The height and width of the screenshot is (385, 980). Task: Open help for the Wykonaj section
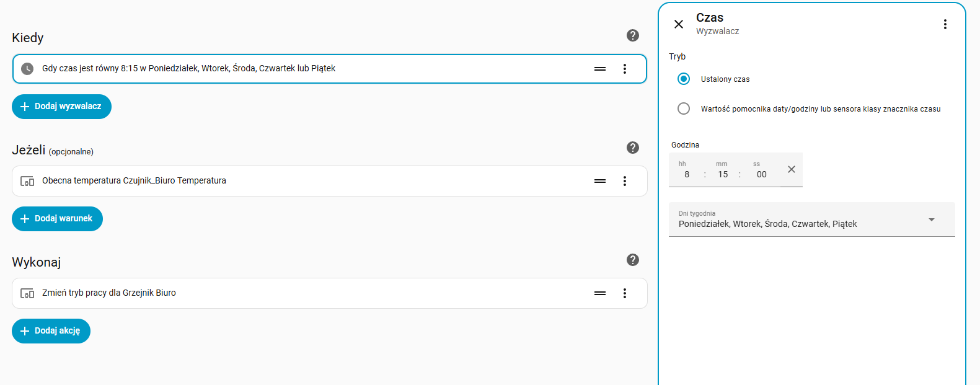point(632,260)
